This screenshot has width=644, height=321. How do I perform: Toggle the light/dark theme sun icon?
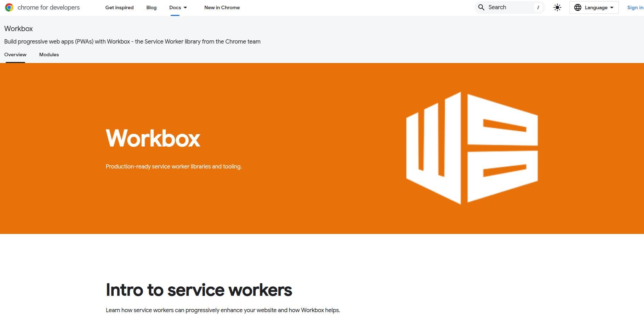[x=557, y=7]
